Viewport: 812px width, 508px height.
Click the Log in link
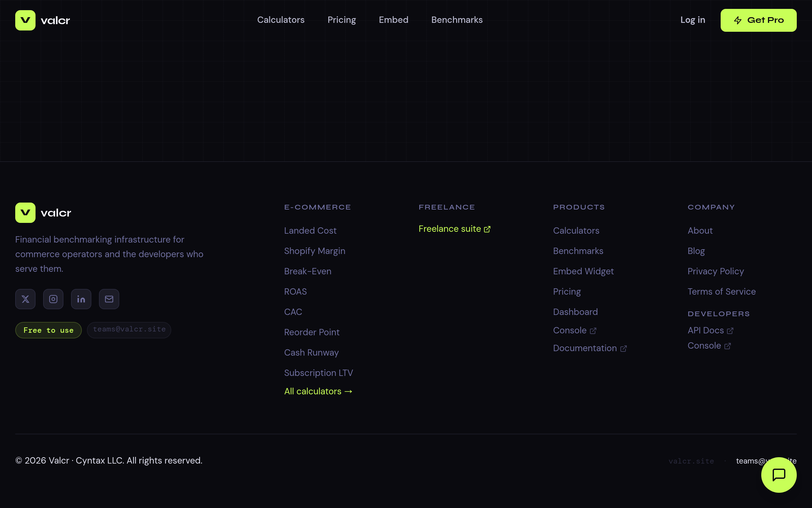point(692,20)
